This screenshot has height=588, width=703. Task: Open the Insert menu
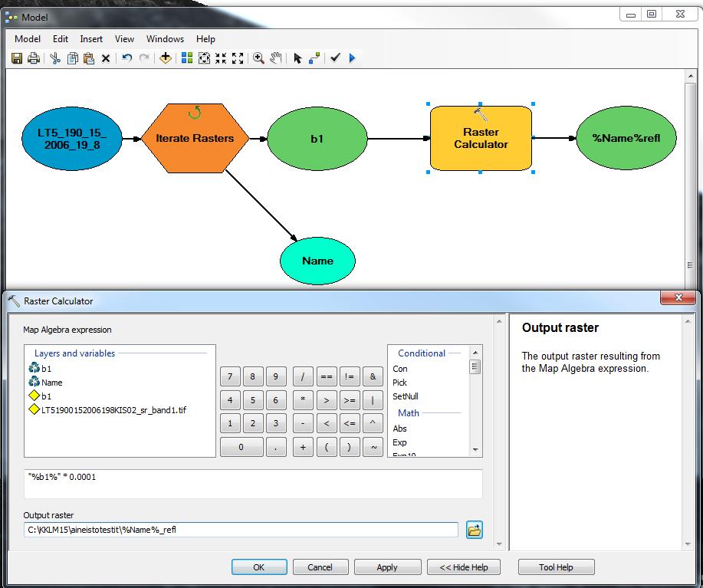91,39
